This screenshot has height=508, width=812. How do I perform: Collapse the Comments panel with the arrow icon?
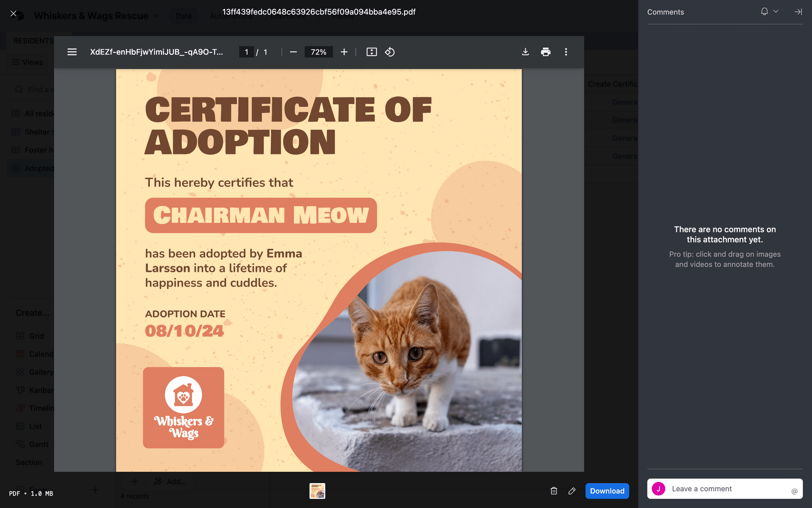pos(798,12)
